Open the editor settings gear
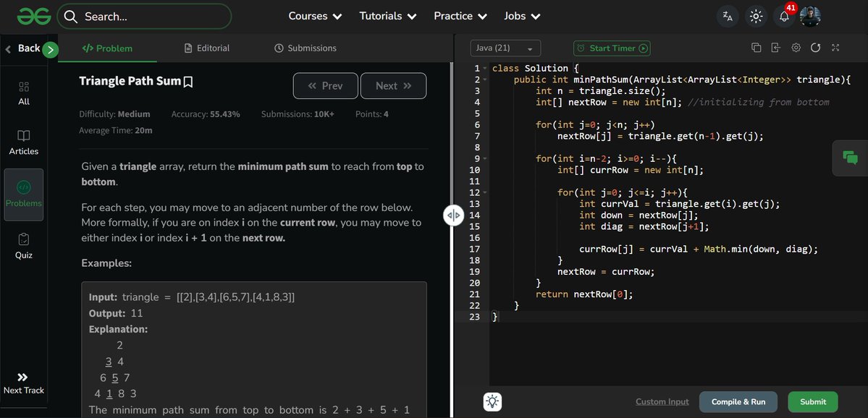Screen dimensions: 868x418 pos(795,46)
